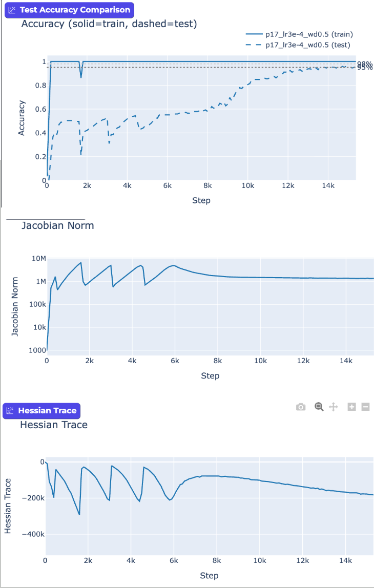Click the vertical Accuracy y-axis label
The width and height of the screenshot is (374, 588).
(x=22, y=118)
